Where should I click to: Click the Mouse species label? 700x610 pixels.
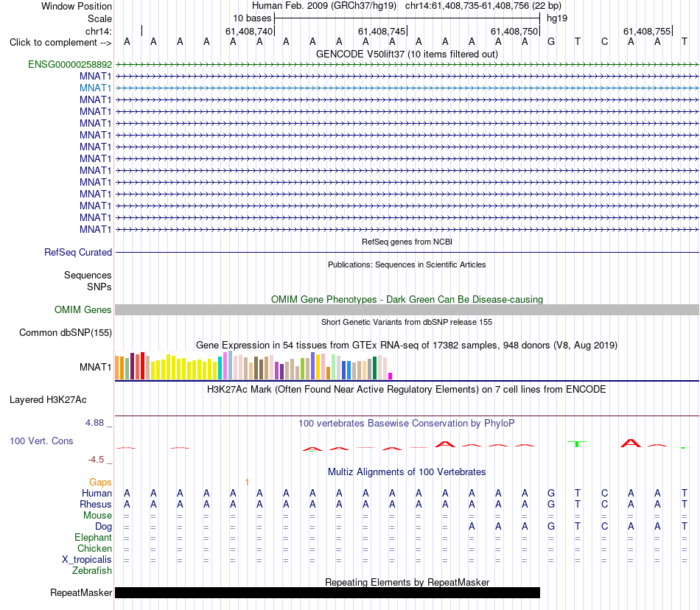(97, 516)
